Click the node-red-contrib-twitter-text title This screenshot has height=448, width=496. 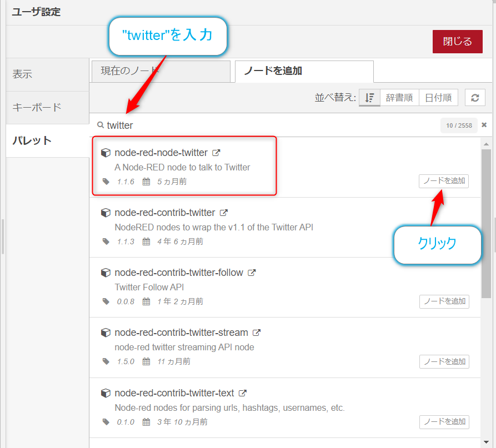[x=174, y=393]
